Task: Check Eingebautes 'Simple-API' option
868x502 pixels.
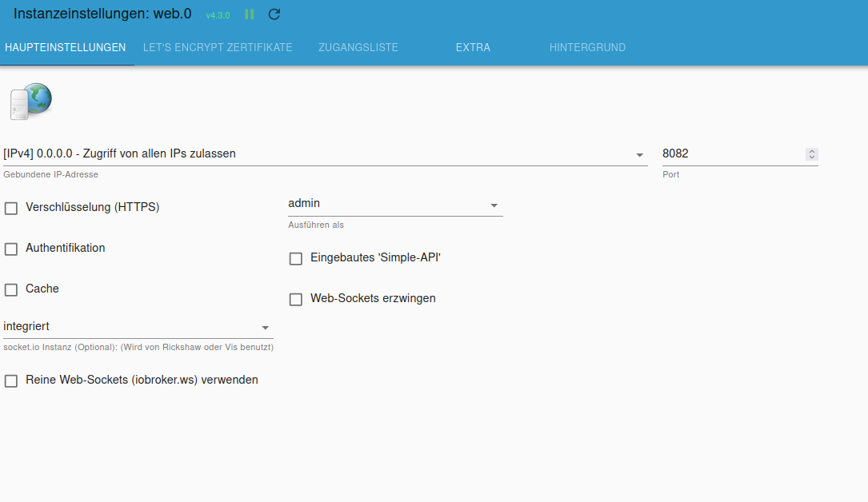Action: click(296, 259)
